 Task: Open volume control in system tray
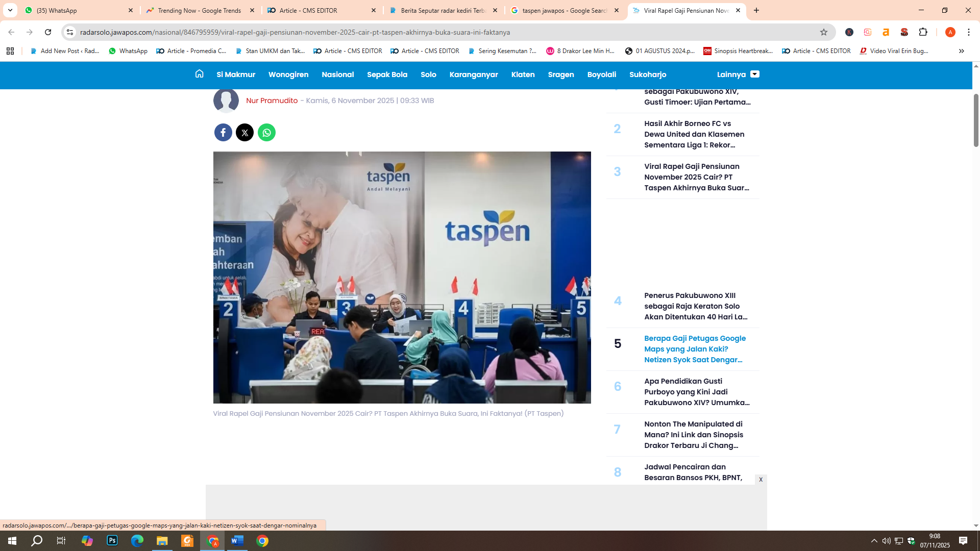(887, 541)
